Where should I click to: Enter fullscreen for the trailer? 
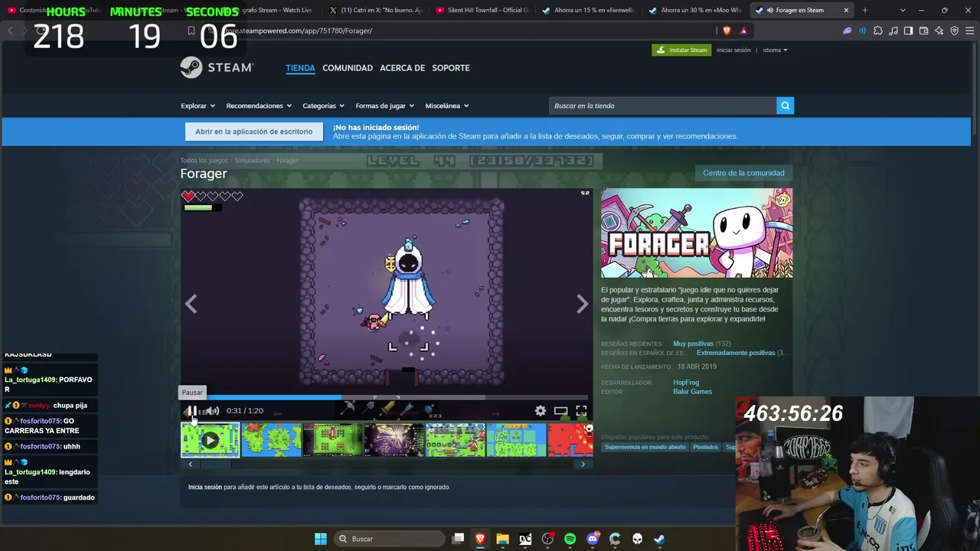tap(581, 411)
